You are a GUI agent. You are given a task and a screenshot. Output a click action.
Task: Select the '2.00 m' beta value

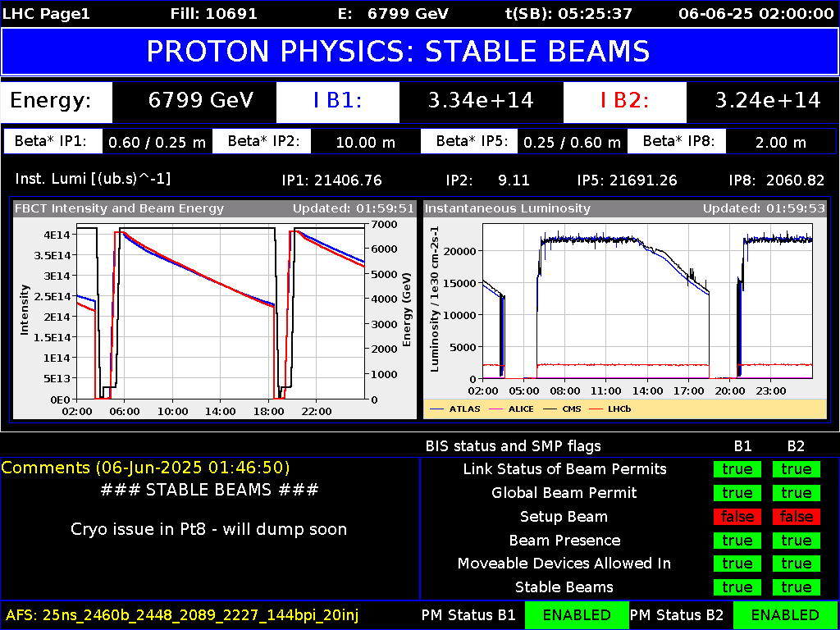click(x=780, y=142)
